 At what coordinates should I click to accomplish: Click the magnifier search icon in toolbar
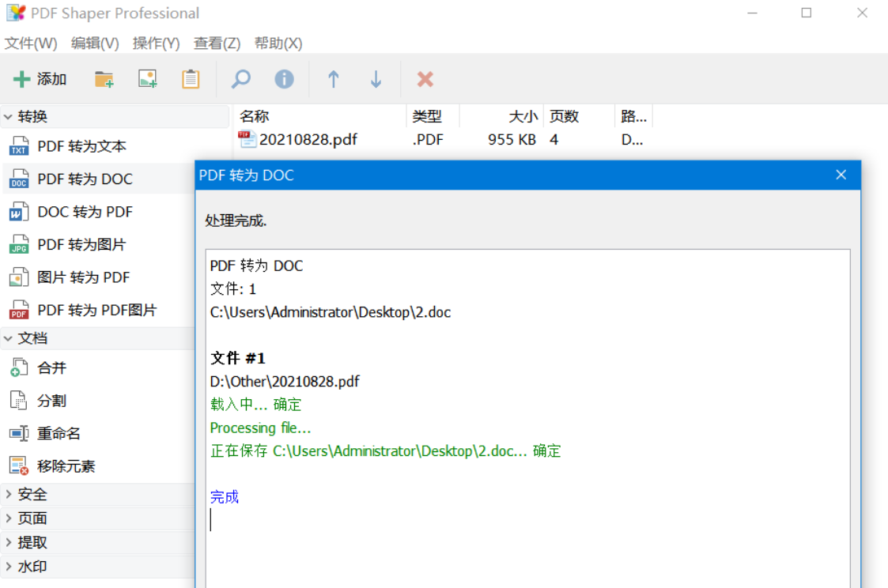[240, 79]
